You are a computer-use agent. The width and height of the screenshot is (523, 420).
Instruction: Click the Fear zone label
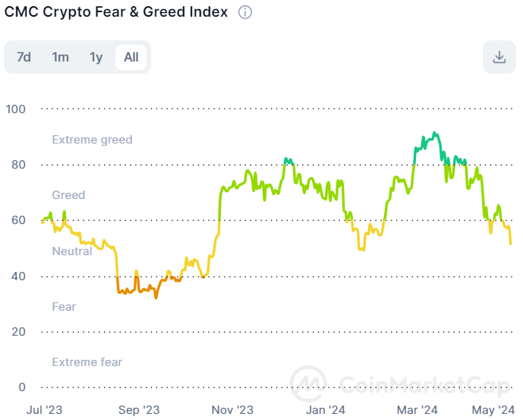click(x=64, y=307)
